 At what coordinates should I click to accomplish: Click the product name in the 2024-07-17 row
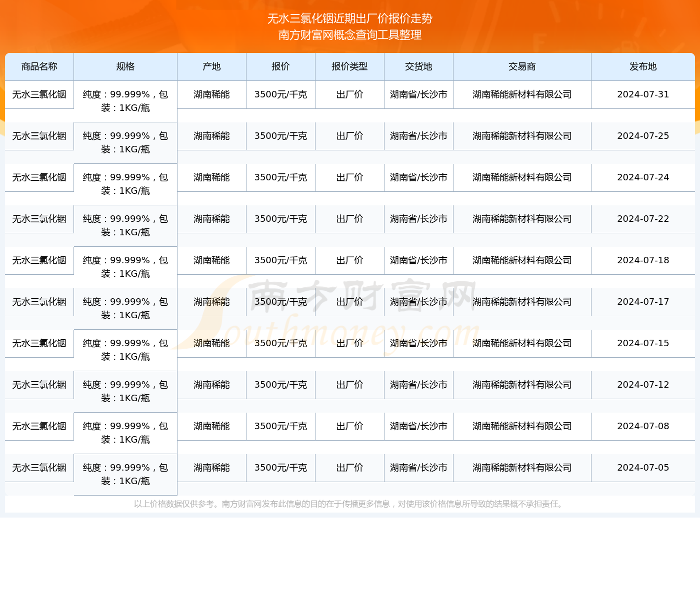[x=39, y=302]
